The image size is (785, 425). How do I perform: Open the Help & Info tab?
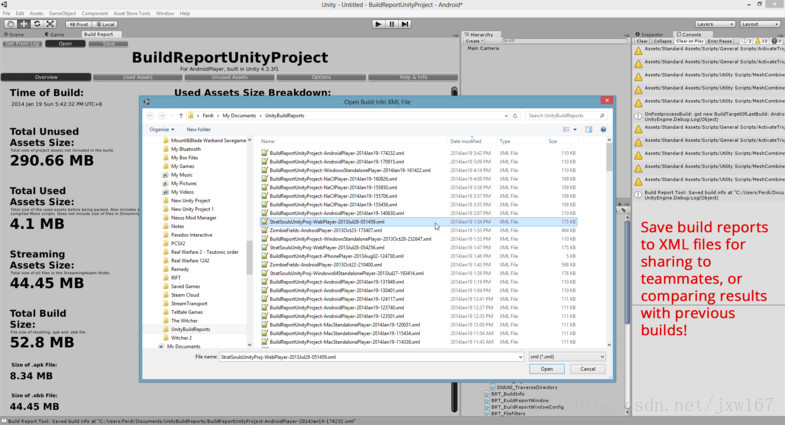(413, 77)
